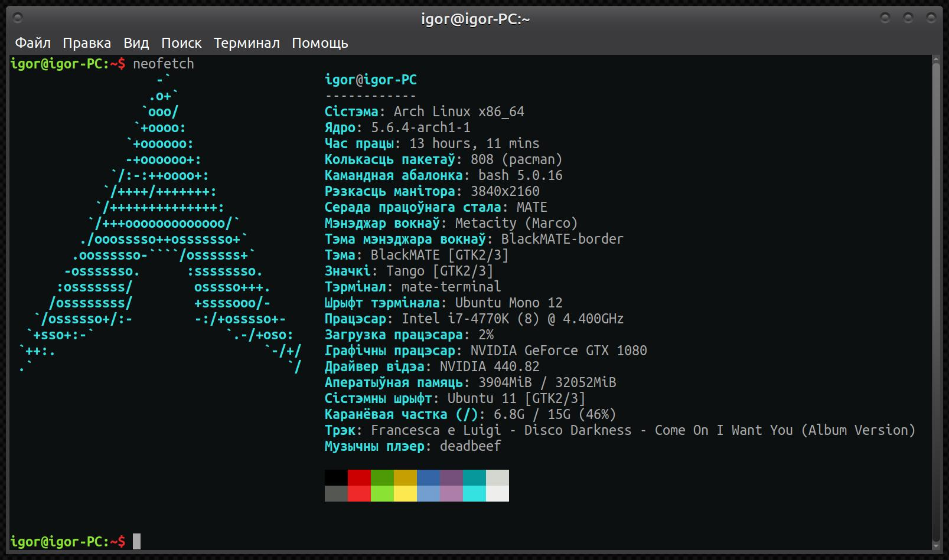Click 'NVIDIA GeForce GTX 1080' text
This screenshot has width=949, height=560.
click(x=559, y=351)
